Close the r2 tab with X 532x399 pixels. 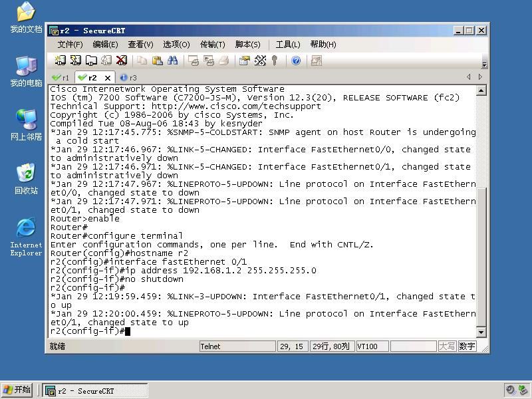pos(108,78)
